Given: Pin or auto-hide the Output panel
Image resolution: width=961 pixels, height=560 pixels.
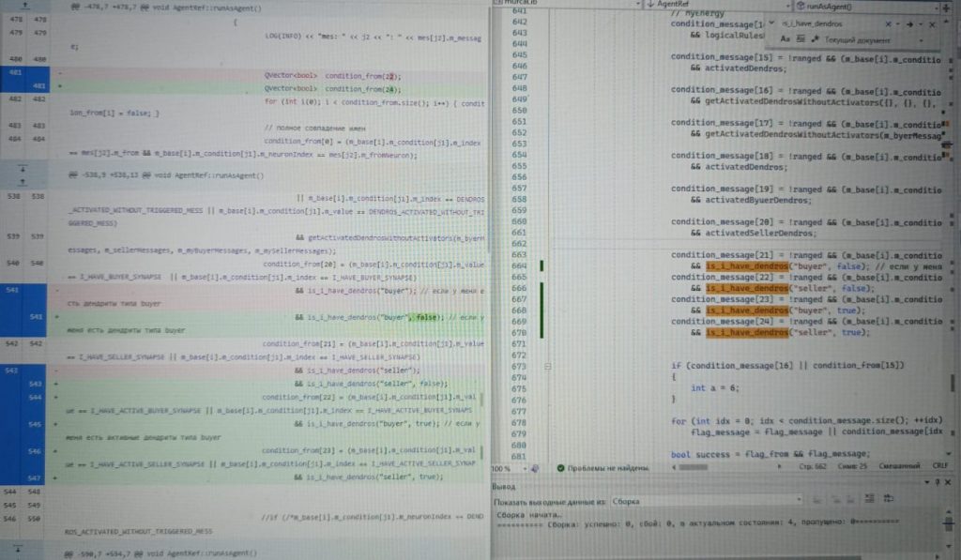Looking at the screenshot, I should (938, 482).
